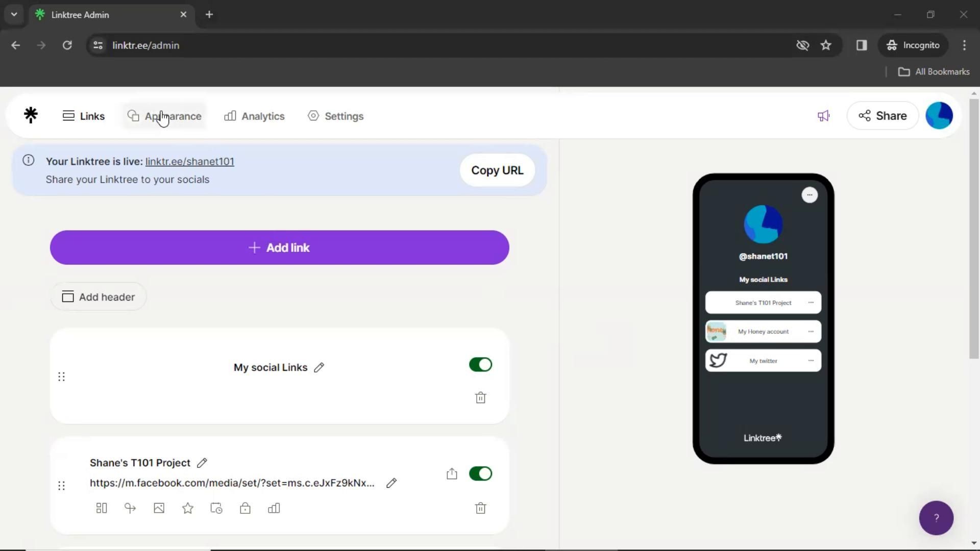The width and height of the screenshot is (980, 551).
Task: Edit the My social Links header title
Action: click(x=319, y=367)
